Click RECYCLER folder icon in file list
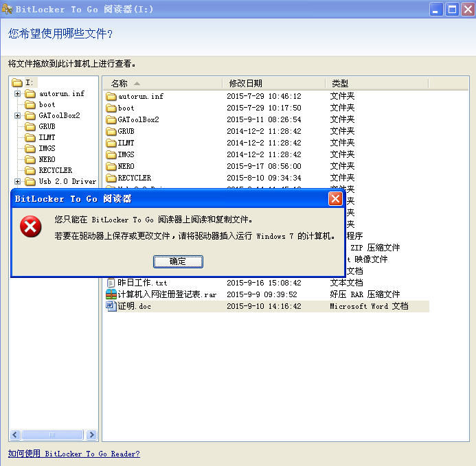476x466 pixels. point(111,178)
